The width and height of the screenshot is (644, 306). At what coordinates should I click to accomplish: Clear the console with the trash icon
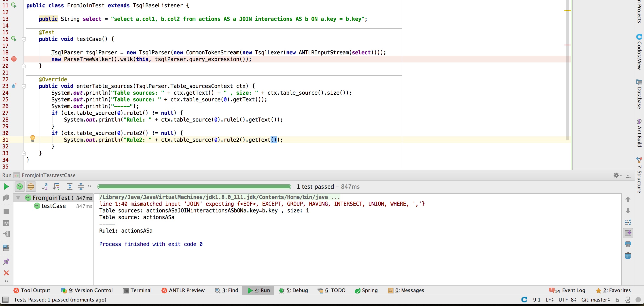coord(628,255)
